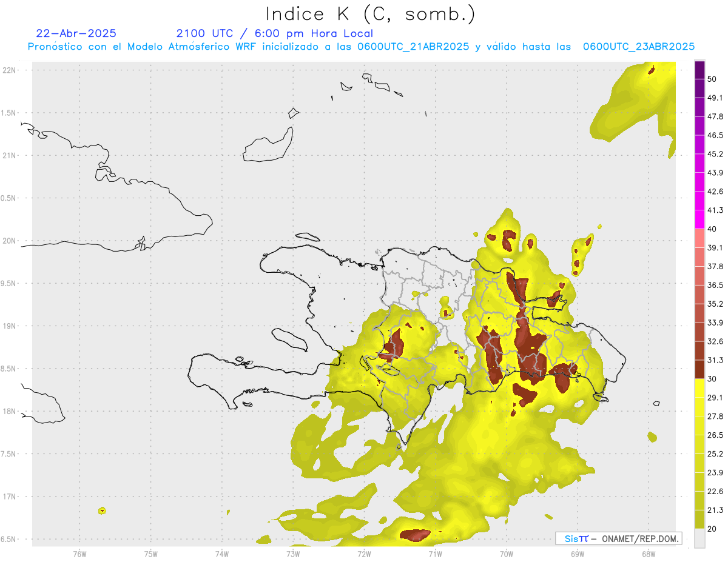Click the '2100 UTC / 6:00 pm Hora Local' time
Viewport: 728px width, 562px height.
(x=274, y=33)
